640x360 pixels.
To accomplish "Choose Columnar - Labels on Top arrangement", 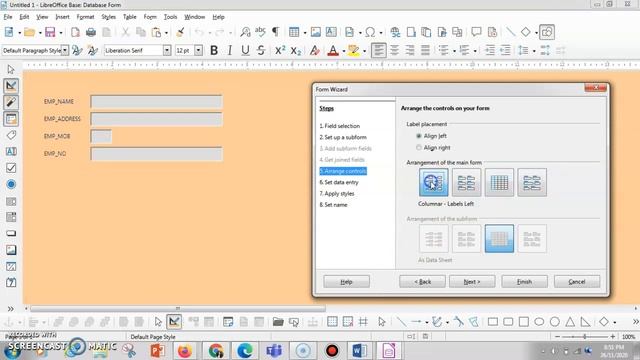I will pyautogui.click(x=466, y=182).
